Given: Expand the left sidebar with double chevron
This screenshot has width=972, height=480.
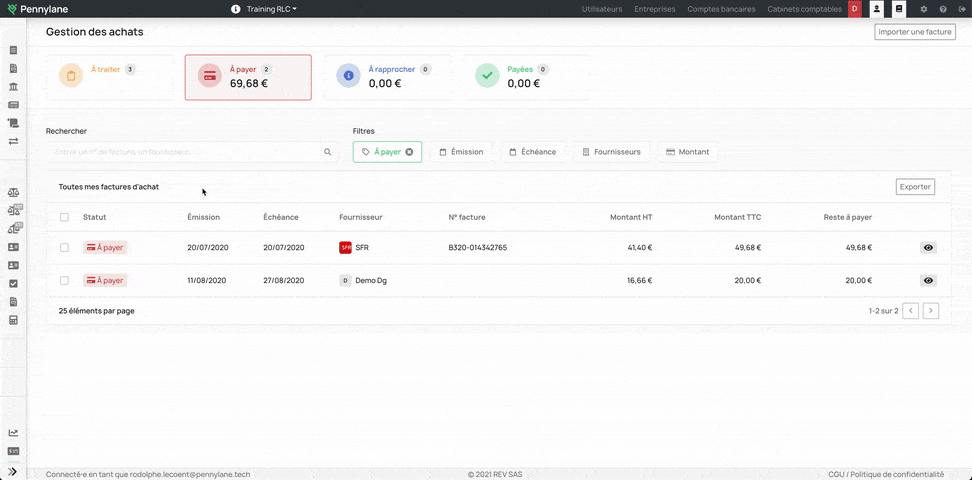Looking at the screenshot, I should pyautogui.click(x=13, y=471).
